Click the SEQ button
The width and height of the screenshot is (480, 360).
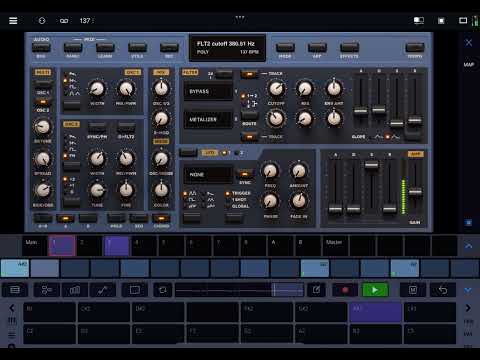[138, 219]
